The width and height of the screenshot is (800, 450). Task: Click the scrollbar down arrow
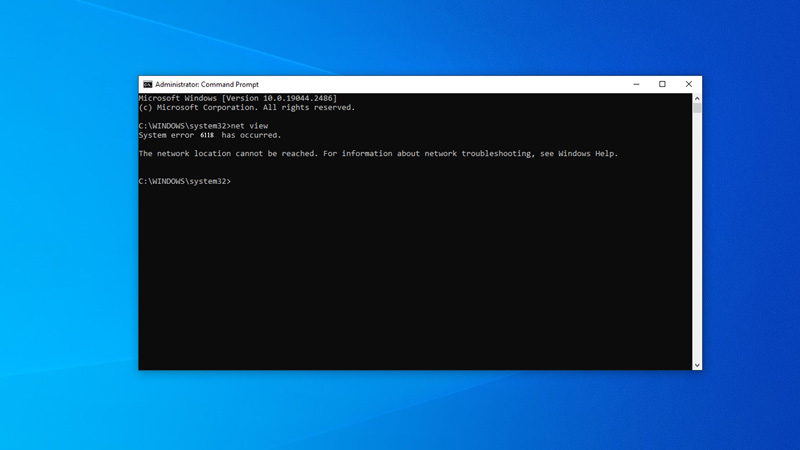click(697, 365)
